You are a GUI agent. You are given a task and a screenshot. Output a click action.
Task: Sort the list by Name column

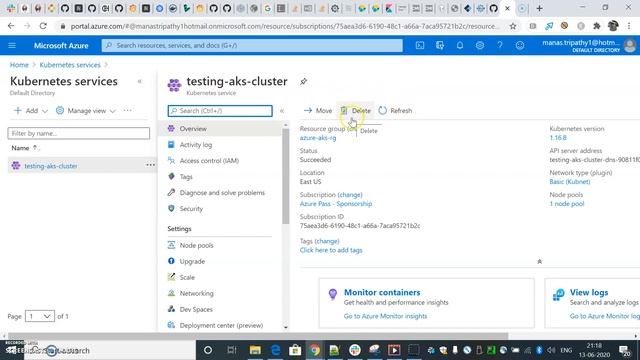[24, 148]
